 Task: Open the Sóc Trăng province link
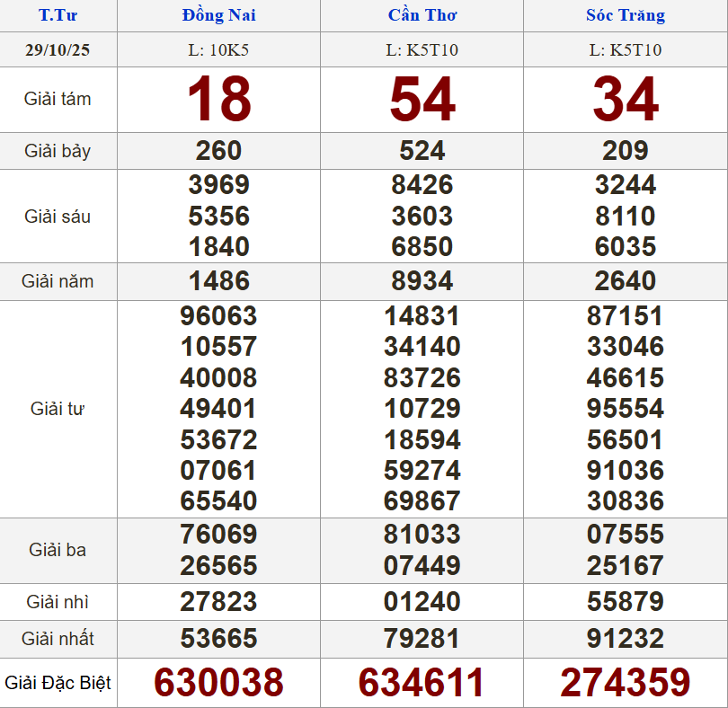click(626, 15)
